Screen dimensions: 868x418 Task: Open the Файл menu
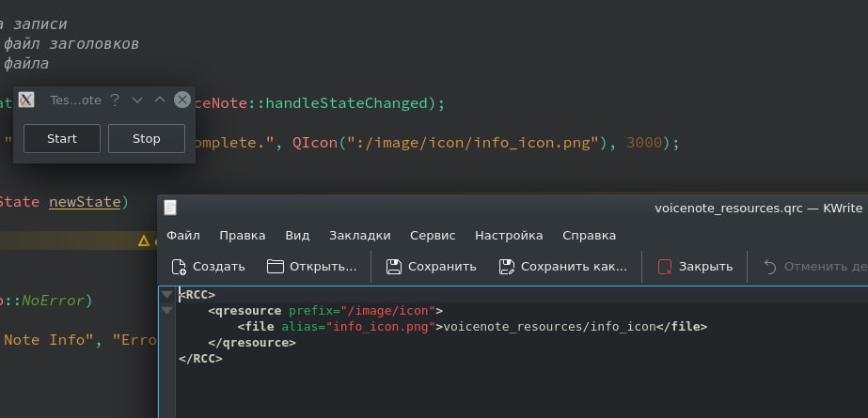(183, 236)
